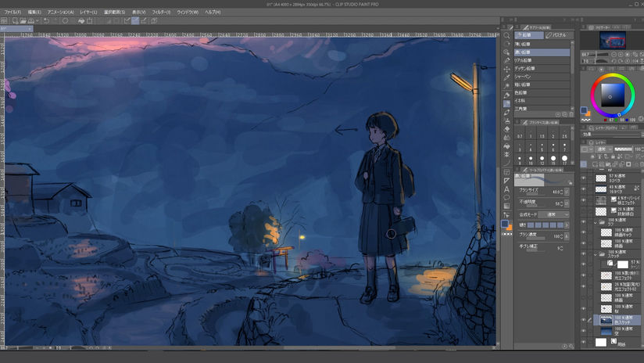Hide the 用紙 paper layer via eye icon
This screenshot has height=363, width=644.
(x=584, y=342)
